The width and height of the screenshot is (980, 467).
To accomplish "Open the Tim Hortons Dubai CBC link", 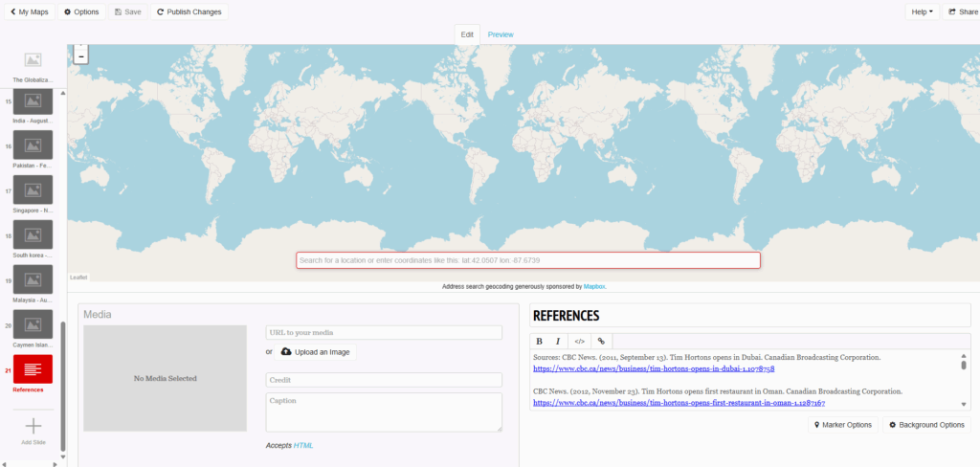I will coord(653,368).
